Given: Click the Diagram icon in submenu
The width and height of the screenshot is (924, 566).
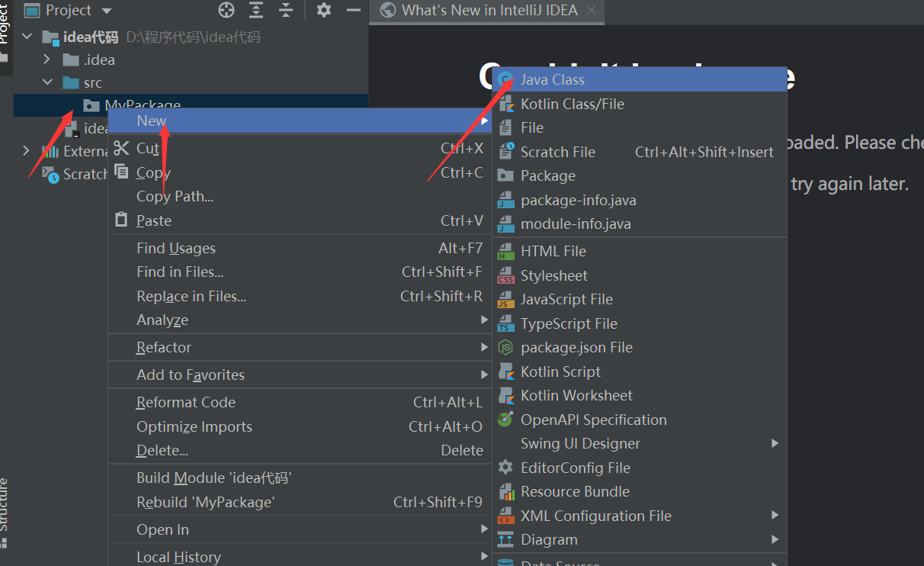Looking at the screenshot, I should coord(505,539).
